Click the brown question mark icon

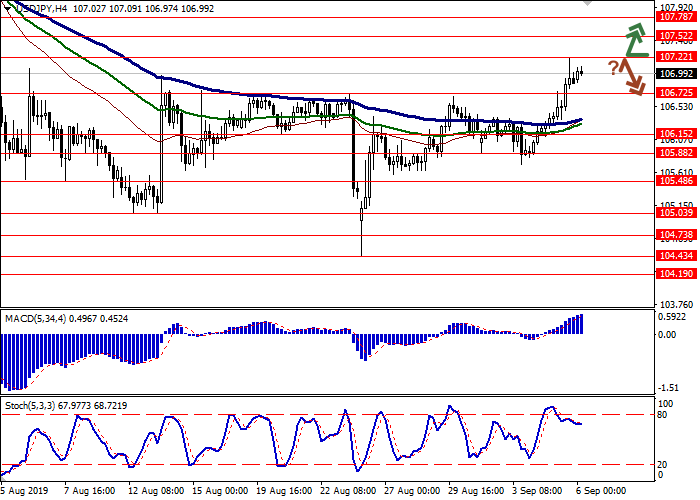(612, 67)
